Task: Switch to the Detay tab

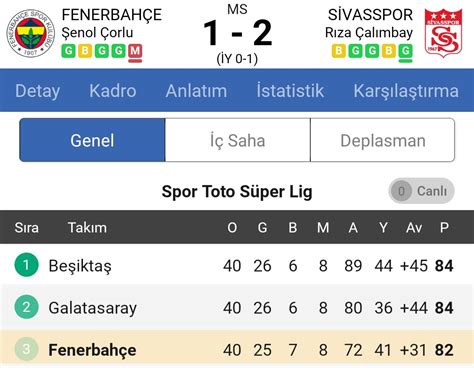Action: (x=38, y=91)
